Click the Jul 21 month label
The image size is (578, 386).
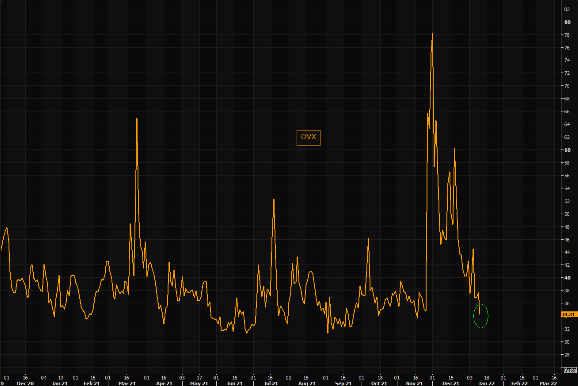point(271,383)
